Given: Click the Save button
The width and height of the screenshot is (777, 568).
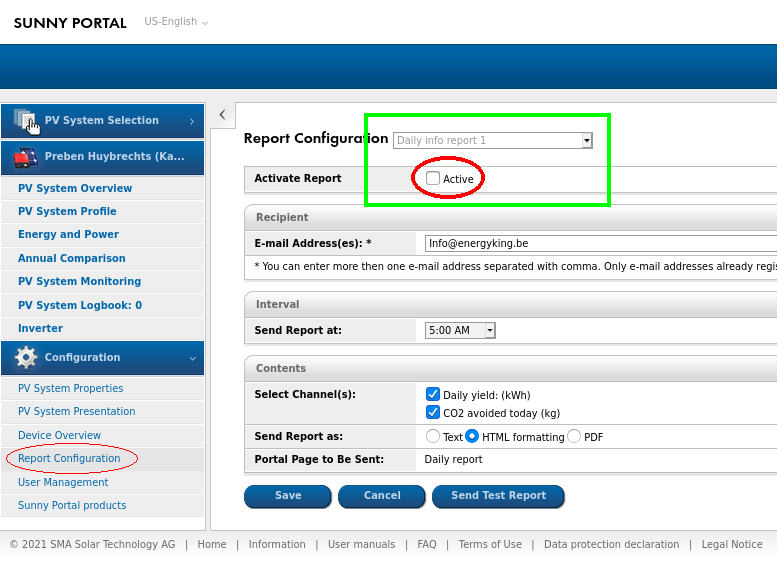Looking at the screenshot, I should [288, 496].
